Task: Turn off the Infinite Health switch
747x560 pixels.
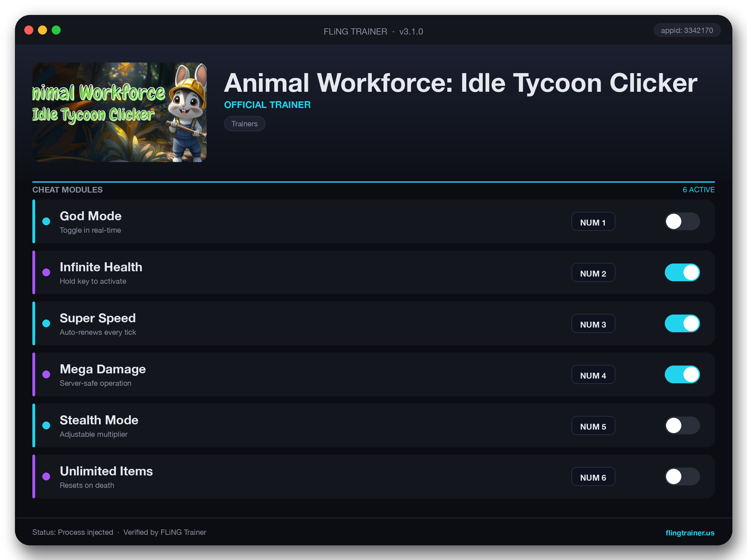Action: (682, 273)
